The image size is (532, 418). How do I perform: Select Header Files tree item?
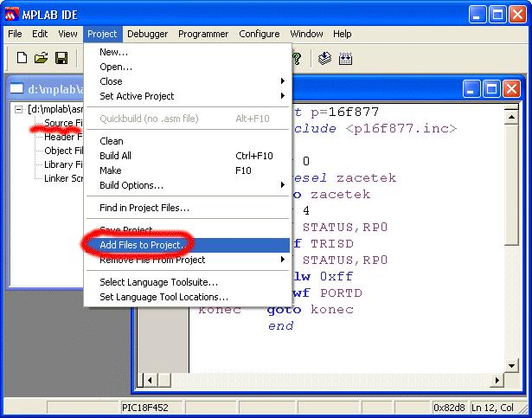63,137
